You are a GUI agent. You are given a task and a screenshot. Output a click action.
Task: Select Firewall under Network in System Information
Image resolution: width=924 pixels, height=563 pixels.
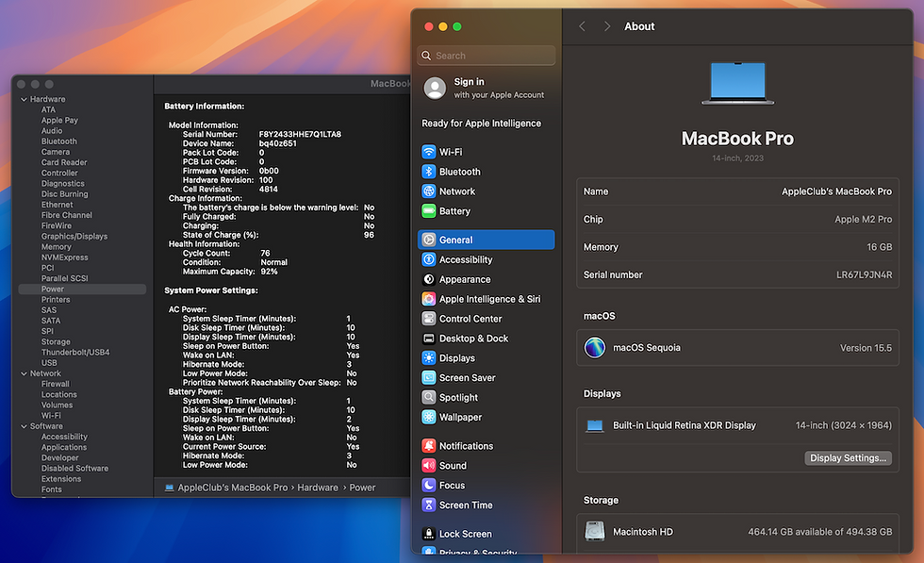coord(56,385)
